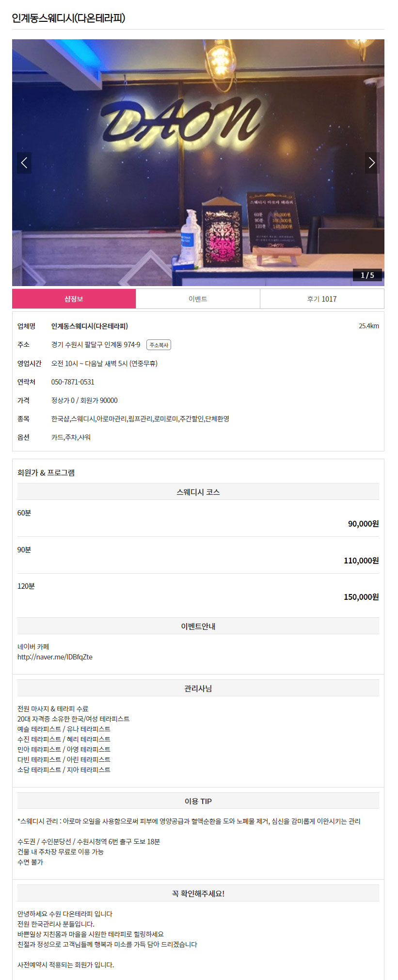
Task: Click the 관리사님 section header
Action: pyautogui.click(x=198, y=688)
